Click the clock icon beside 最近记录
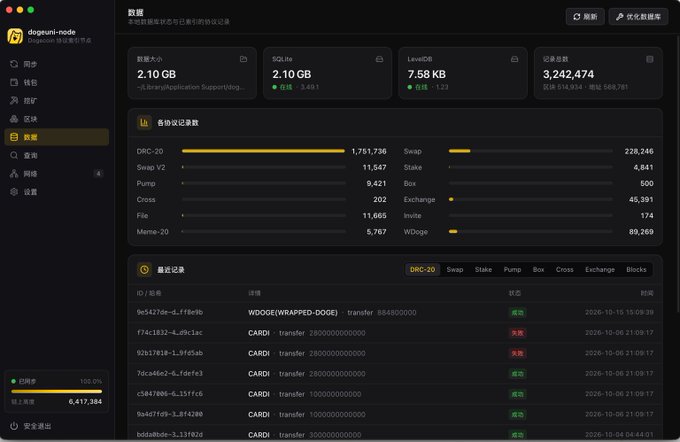This screenshot has height=442, width=680. click(x=144, y=269)
